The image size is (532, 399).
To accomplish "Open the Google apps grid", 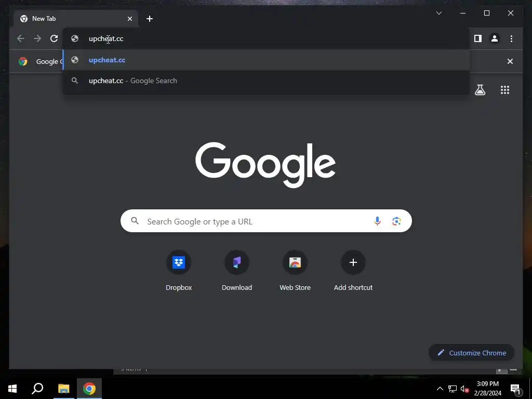I will coord(505,89).
